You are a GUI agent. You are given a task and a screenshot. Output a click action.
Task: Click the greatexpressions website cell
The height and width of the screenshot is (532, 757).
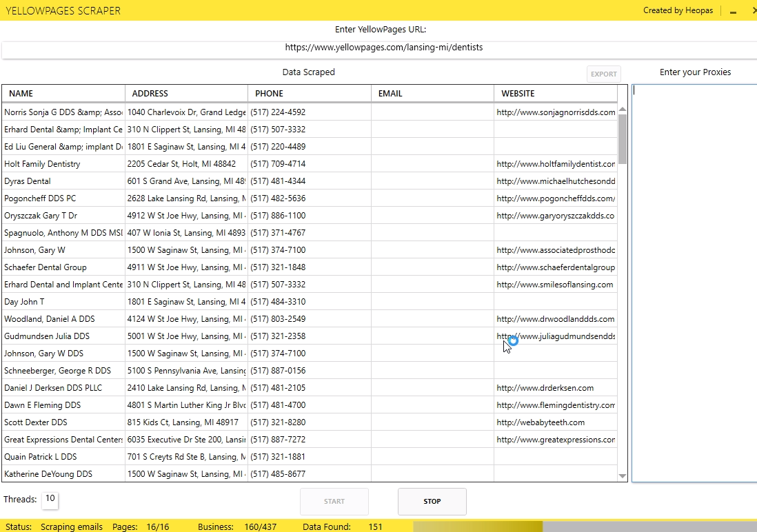point(556,440)
